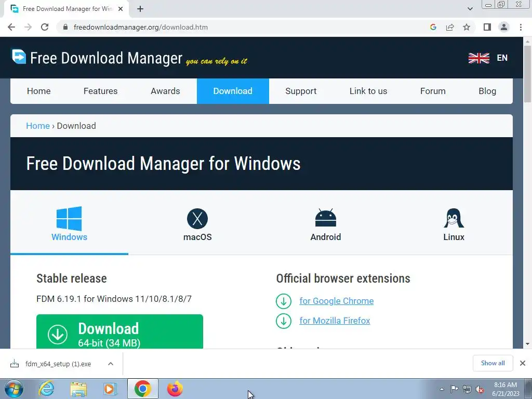Image resolution: width=532 pixels, height=399 pixels.
Task: Open Forum in site navigation
Action: point(433,91)
